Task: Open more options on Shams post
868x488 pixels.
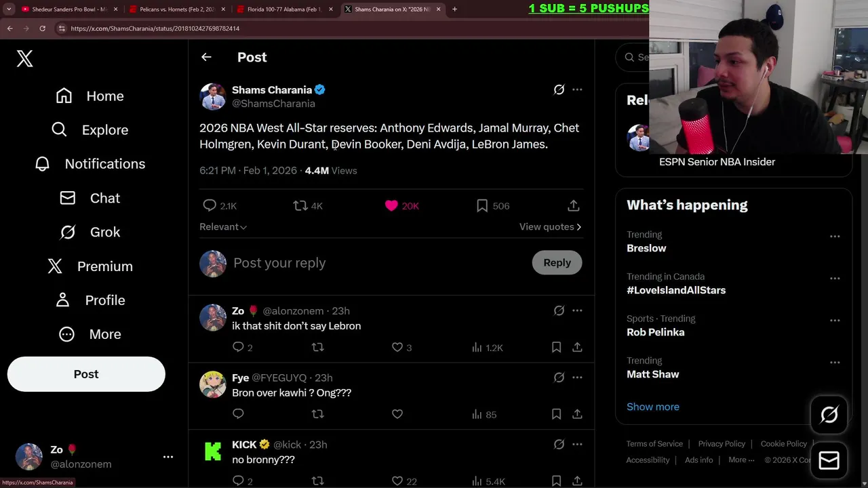Action: (577, 89)
